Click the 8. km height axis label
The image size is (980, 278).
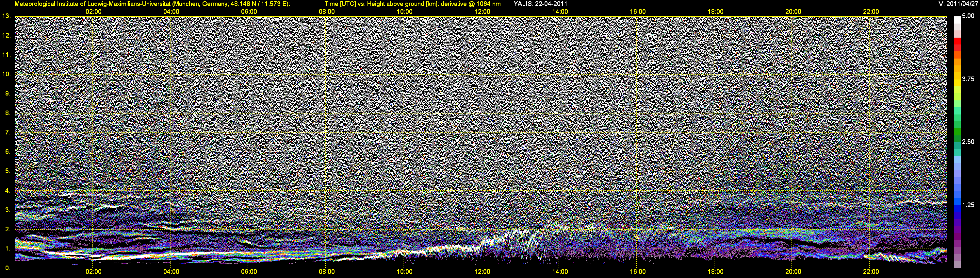[x=8, y=113]
